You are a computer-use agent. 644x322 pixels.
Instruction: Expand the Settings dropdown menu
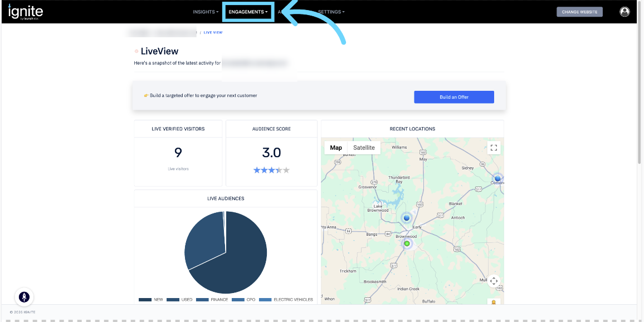tap(331, 12)
